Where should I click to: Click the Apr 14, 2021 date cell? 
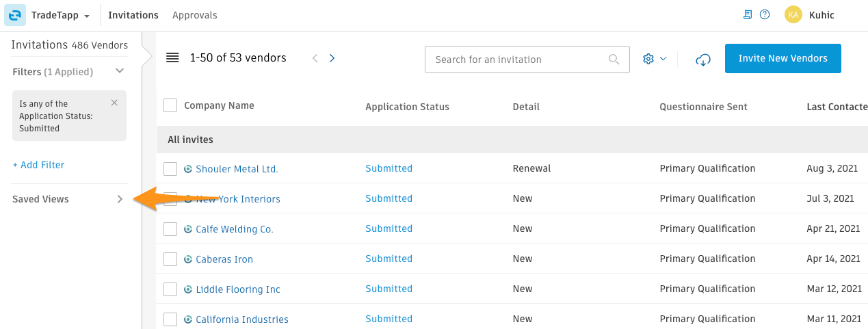tap(833, 259)
